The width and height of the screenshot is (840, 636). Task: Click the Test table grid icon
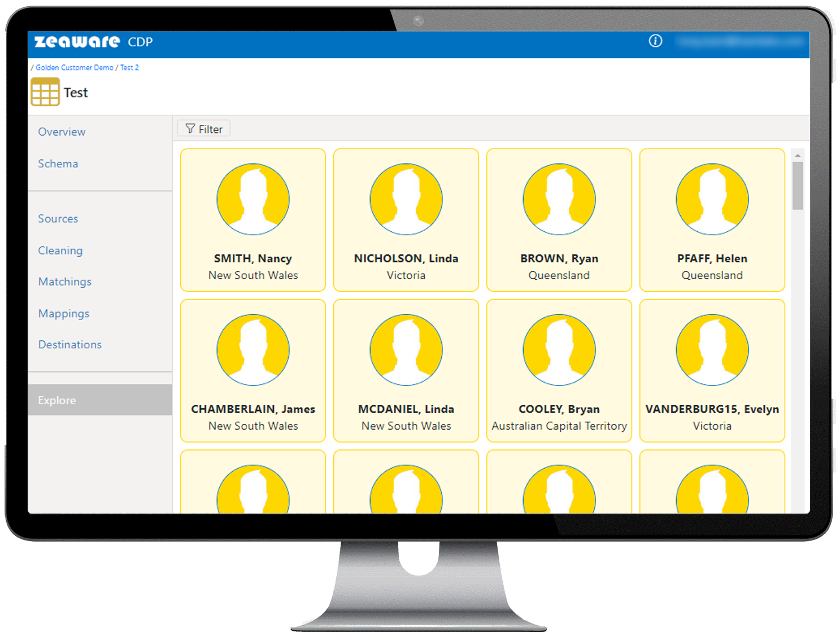coord(45,92)
